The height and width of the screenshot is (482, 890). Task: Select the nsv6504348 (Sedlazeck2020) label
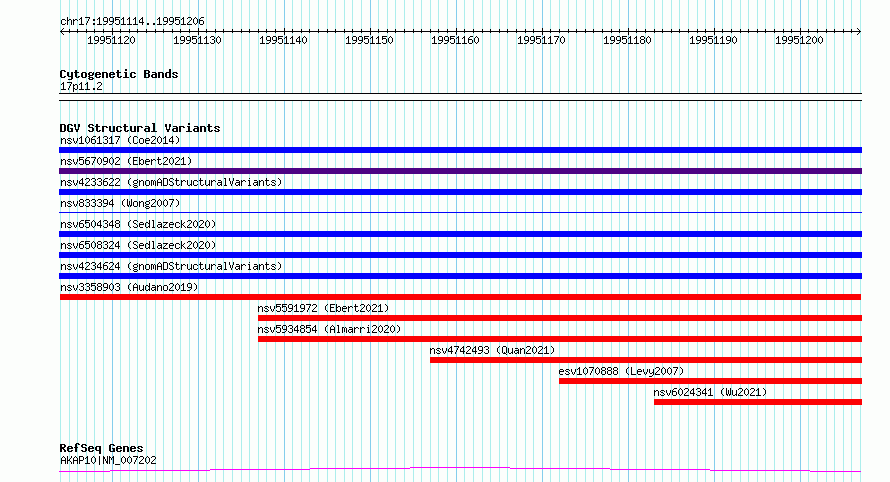(x=138, y=224)
